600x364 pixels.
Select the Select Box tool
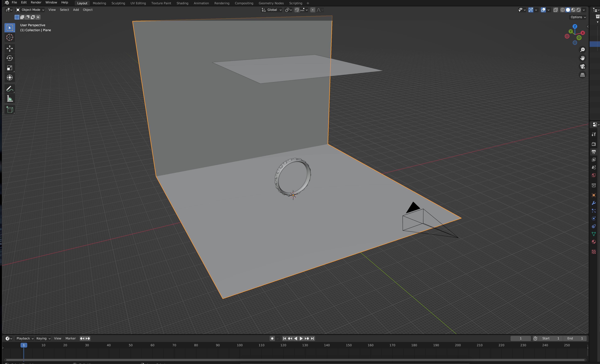click(x=10, y=28)
